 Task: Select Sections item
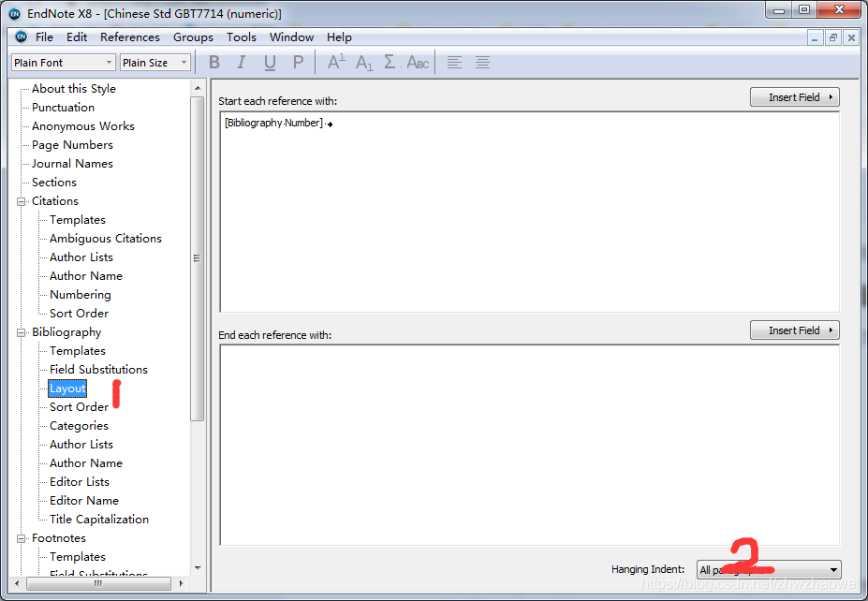tap(54, 183)
